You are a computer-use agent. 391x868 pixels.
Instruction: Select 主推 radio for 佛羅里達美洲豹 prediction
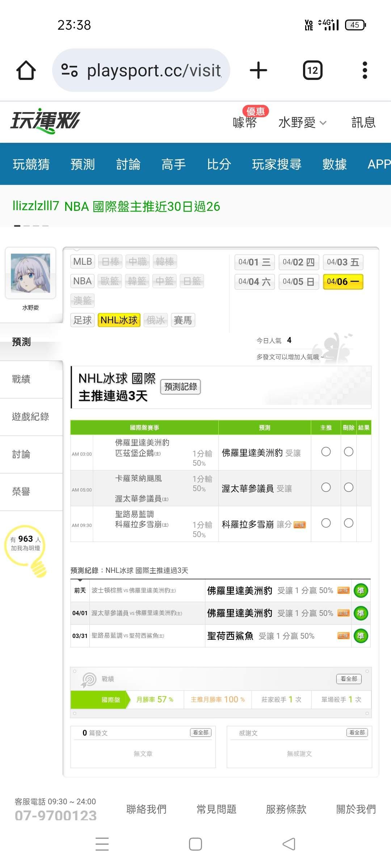click(326, 452)
